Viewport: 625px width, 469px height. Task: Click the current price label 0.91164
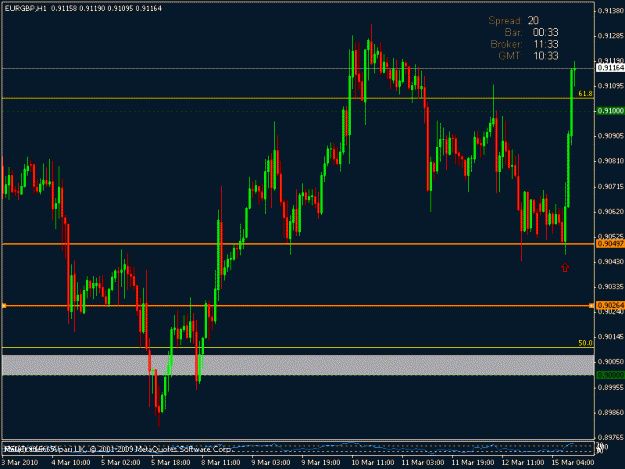coord(610,68)
